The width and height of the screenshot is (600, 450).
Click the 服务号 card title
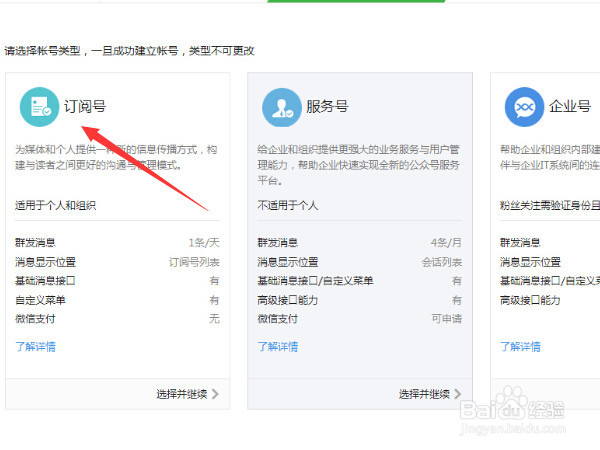pos(327,106)
